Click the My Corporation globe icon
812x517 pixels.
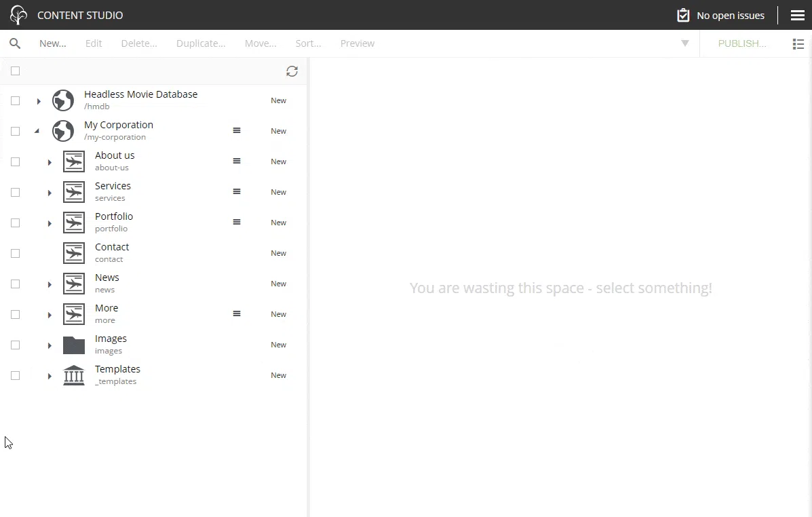point(63,131)
